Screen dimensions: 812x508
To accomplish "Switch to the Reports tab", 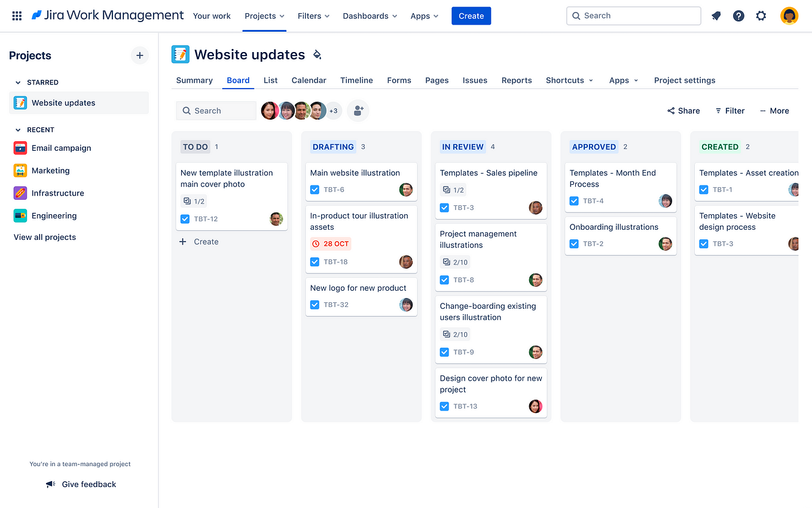I will (517, 80).
